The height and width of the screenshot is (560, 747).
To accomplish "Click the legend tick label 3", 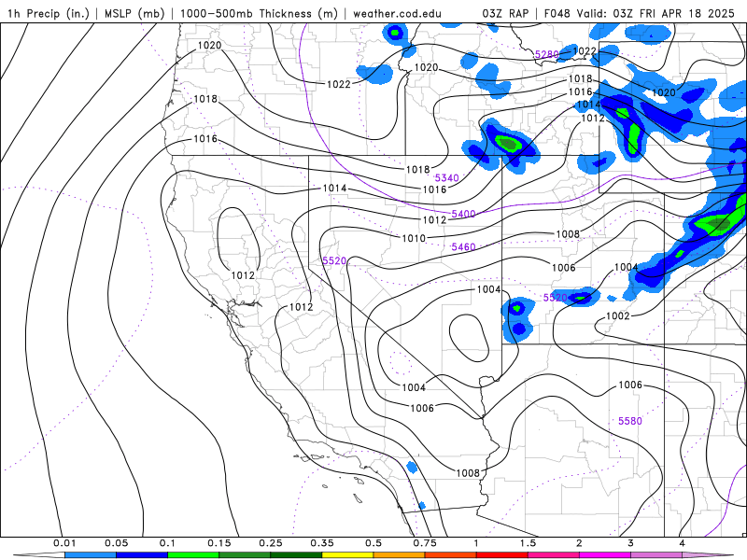I will coord(631,543).
